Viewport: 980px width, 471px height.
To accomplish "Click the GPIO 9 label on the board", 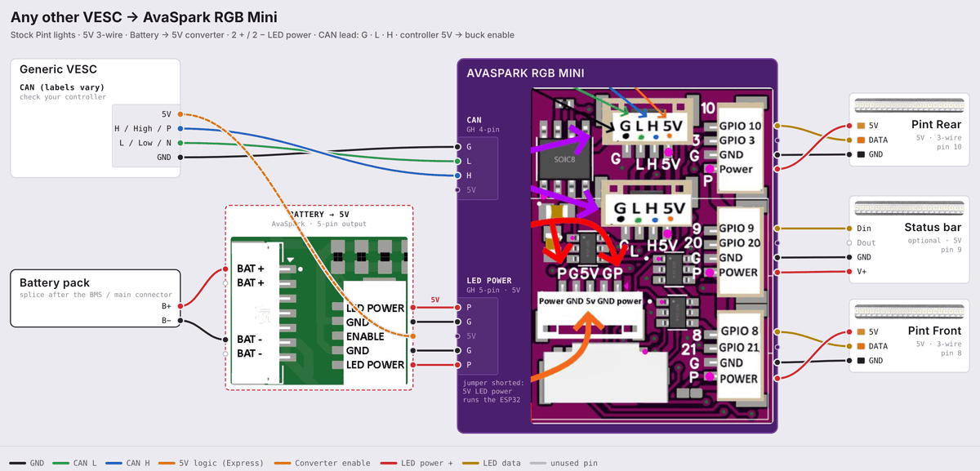I will point(737,229).
